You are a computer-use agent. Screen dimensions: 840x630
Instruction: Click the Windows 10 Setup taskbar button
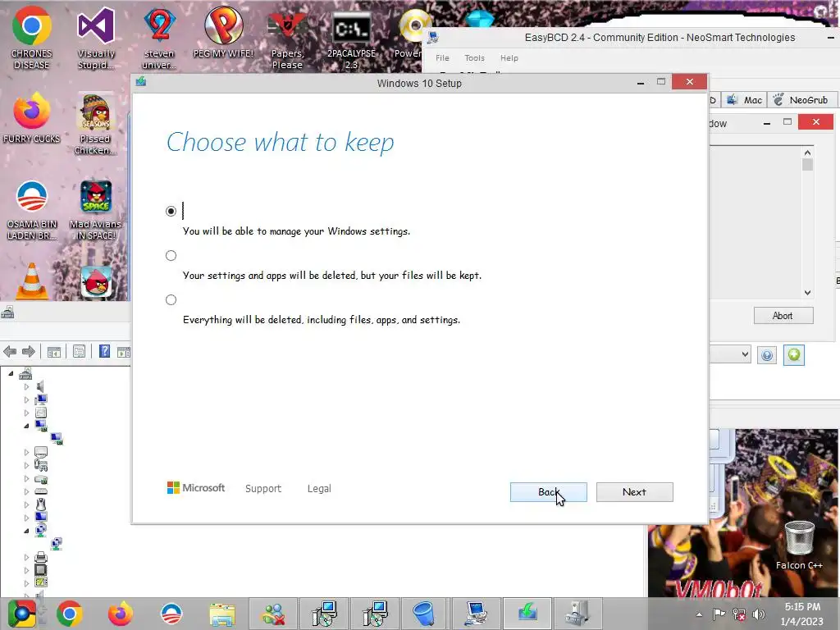pyautogui.click(x=527, y=614)
